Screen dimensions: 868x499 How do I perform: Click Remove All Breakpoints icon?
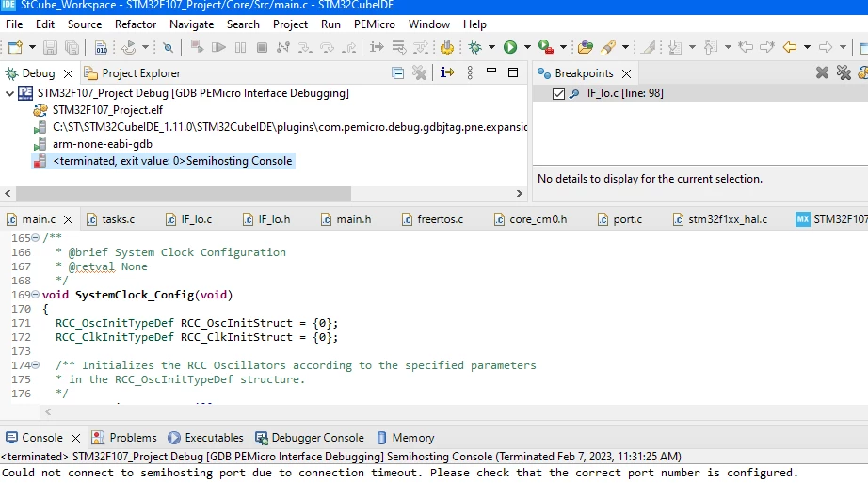844,72
